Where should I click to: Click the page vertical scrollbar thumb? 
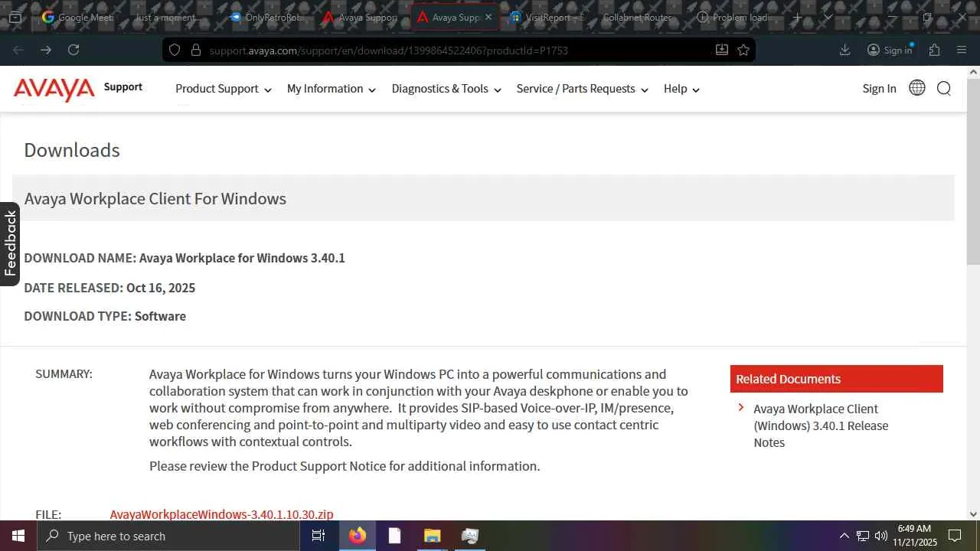coord(973,171)
